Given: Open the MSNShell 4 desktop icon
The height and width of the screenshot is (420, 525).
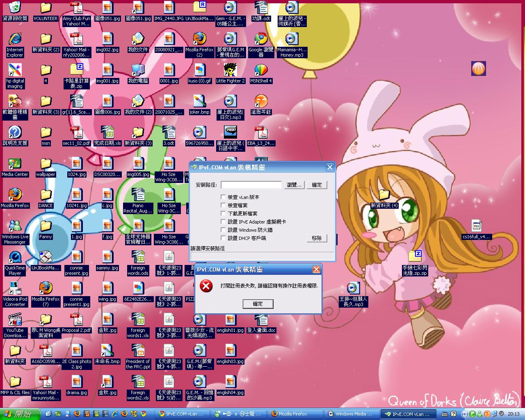Looking at the screenshot, I should click(261, 73).
